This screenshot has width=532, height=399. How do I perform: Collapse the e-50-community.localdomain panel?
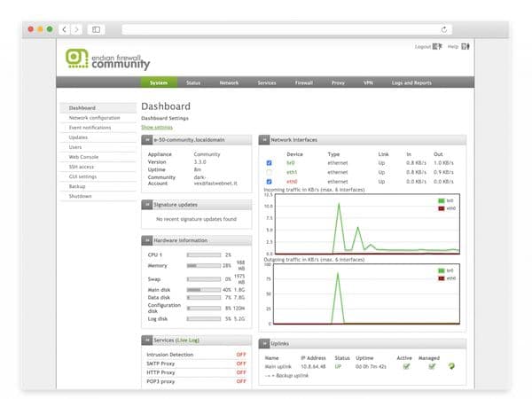147,140
